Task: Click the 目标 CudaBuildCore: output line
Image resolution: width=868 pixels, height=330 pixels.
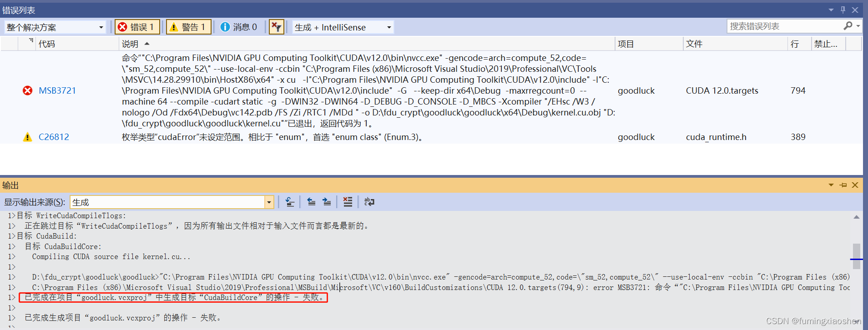Action: tap(63, 246)
